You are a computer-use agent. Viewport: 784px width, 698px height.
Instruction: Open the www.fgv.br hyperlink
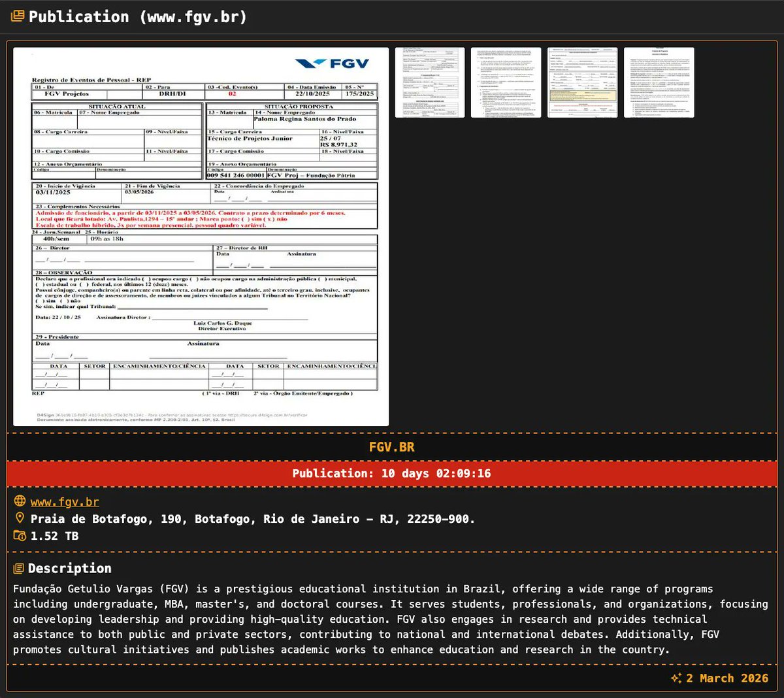63,501
